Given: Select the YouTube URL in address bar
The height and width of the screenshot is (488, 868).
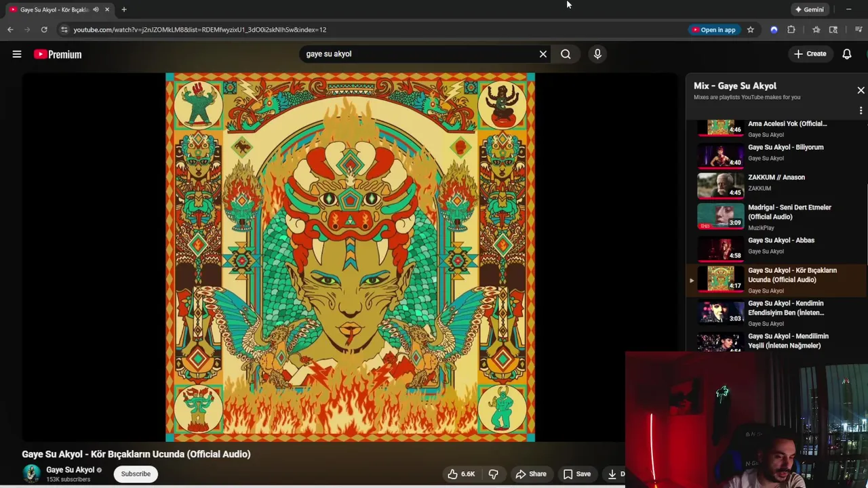Looking at the screenshot, I should [200, 30].
